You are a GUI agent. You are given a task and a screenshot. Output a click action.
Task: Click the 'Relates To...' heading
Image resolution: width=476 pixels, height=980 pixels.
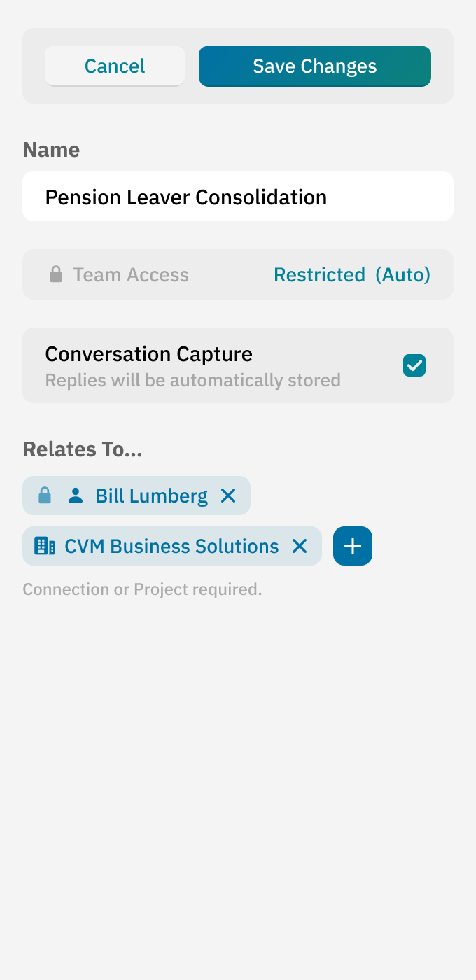(x=83, y=449)
